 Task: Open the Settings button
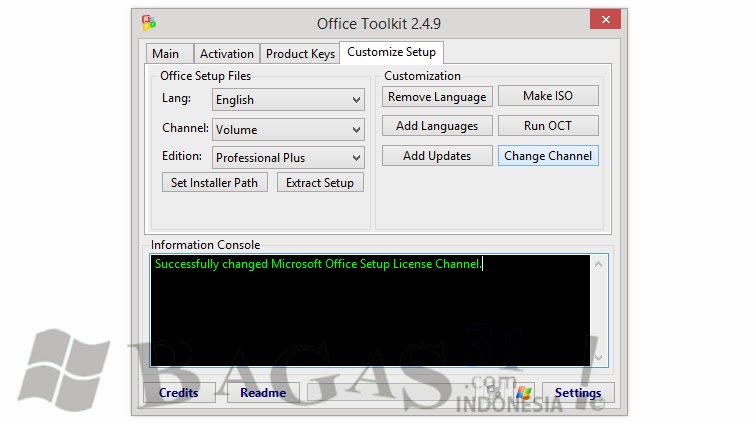pyautogui.click(x=578, y=392)
